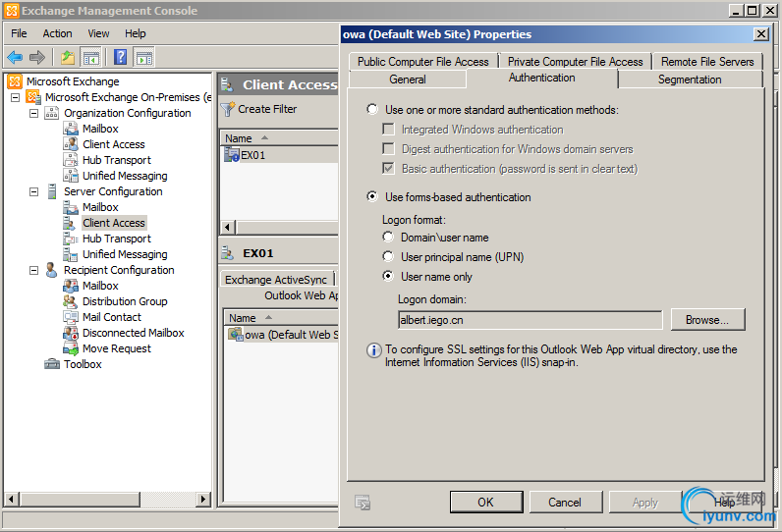Image resolution: width=782 pixels, height=532 pixels.
Task: Click the Forward arrow toolbar icon
Action: click(x=37, y=57)
